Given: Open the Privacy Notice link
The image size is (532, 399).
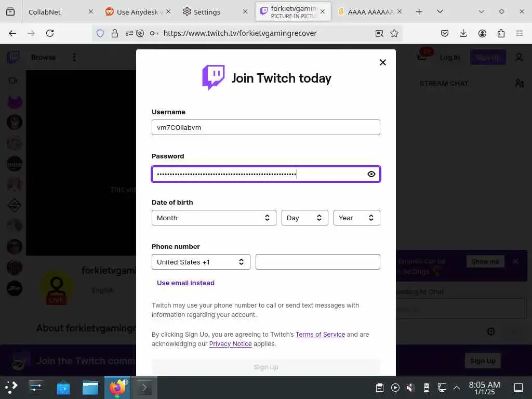Looking at the screenshot, I should click(230, 344).
